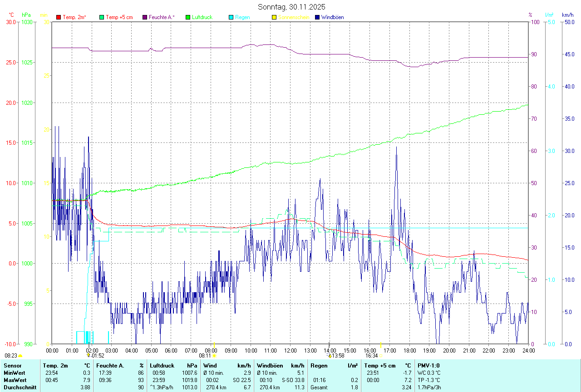Click the bright green Luftdruck legend square
The width and height of the screenshot is (581, 392).
pos(188,17)
